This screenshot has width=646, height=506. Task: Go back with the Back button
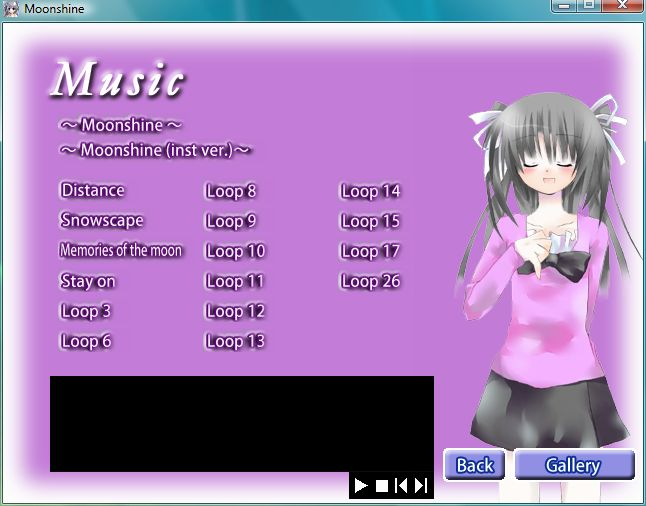pos(475,465)
